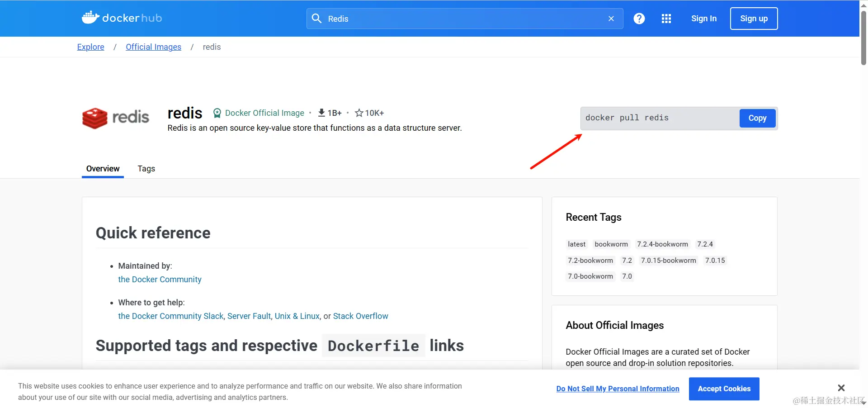This screenshot has width=868, height=408.
Task: Select the 7.2.4 tag
Action: click(705, 244)
